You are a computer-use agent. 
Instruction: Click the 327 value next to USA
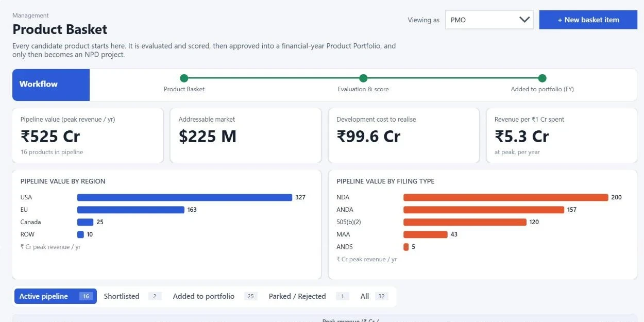pyautogui.click(x=300, y=197)
